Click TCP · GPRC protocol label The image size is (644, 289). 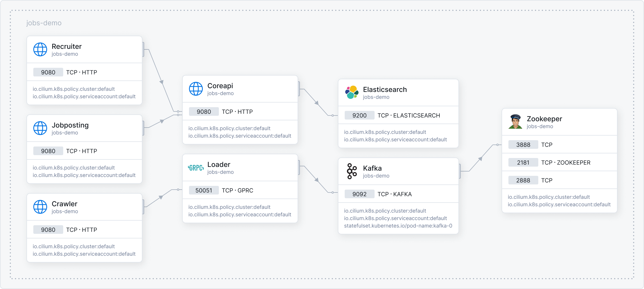[238, 190]
